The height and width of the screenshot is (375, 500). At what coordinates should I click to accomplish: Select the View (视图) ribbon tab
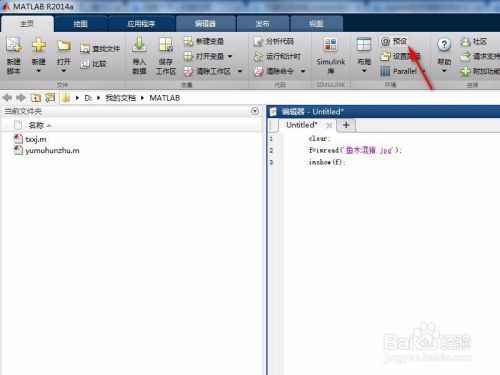tap(316, 24)
